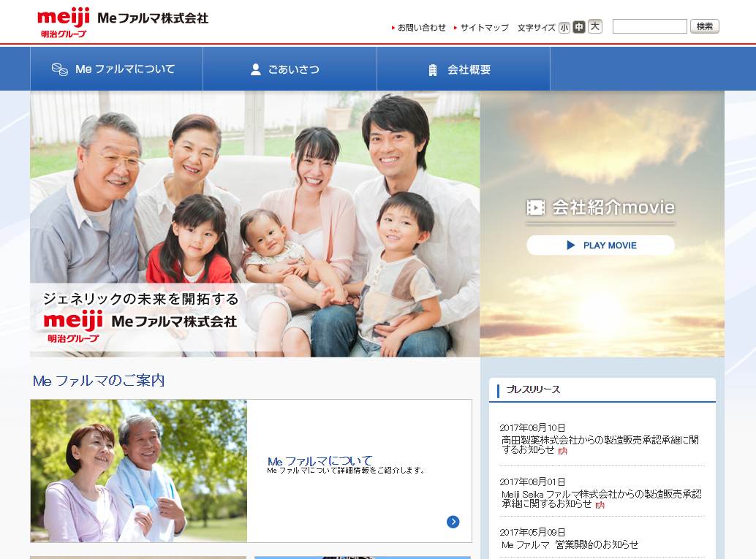The height and width of the screenshot is (559, 756).
Task: Click the building icon beside 会社概要
Action: click(x=433, y=70)
